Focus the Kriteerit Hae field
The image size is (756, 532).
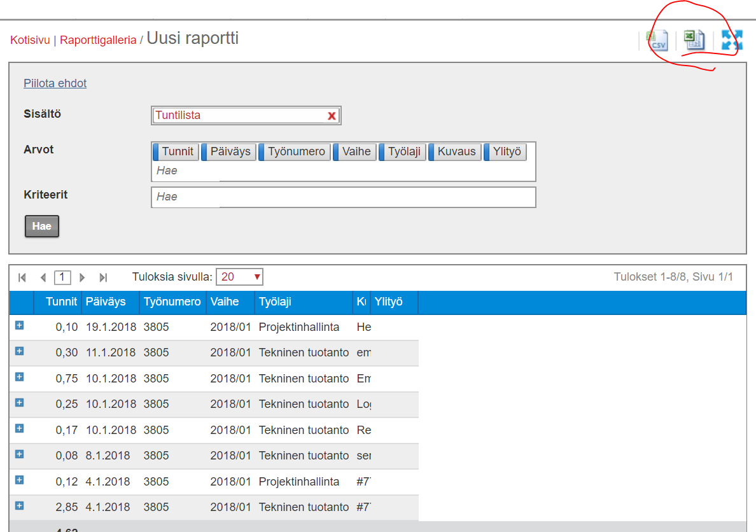(343, 197)
